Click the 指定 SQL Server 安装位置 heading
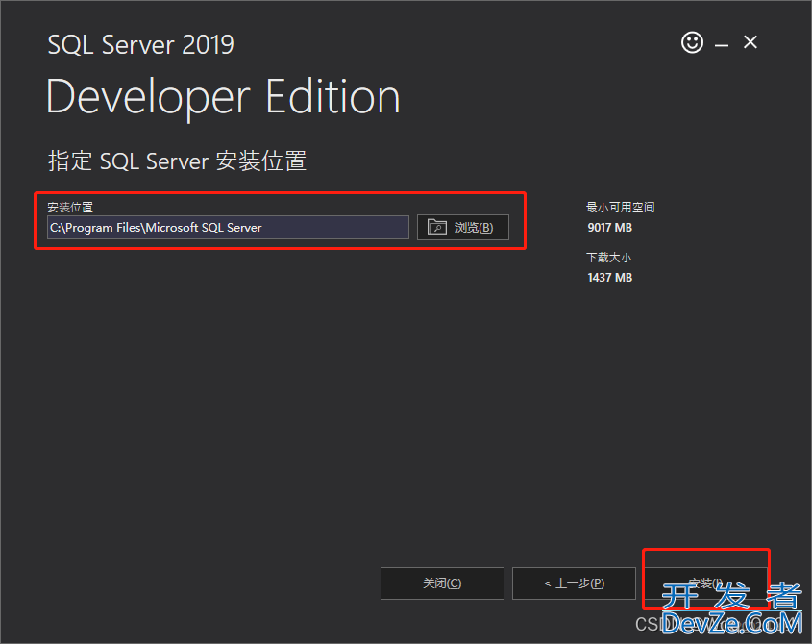 [x=177, y=161]
